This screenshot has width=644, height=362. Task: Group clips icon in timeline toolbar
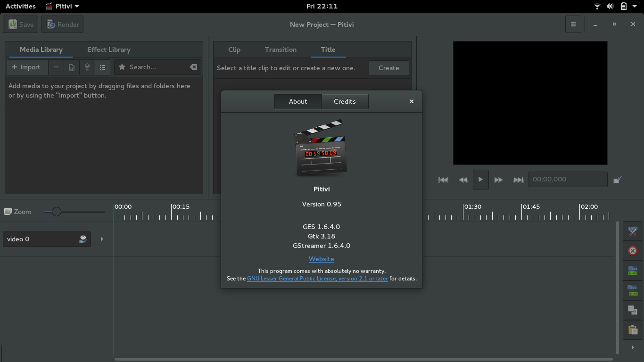click(633, 271)
